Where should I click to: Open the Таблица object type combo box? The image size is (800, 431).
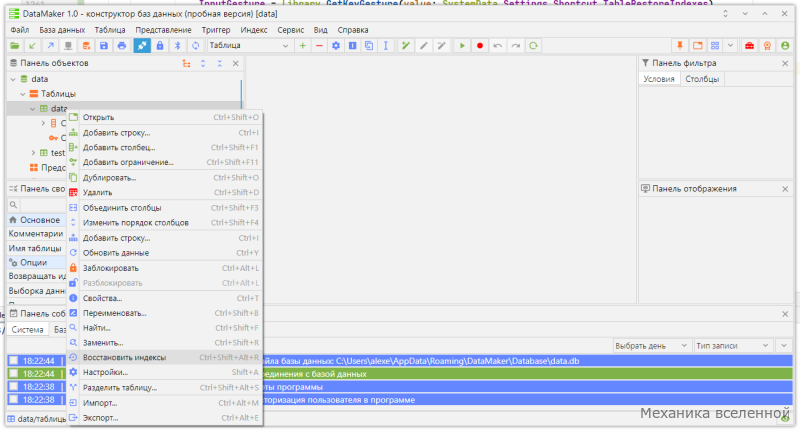[248, 46]
